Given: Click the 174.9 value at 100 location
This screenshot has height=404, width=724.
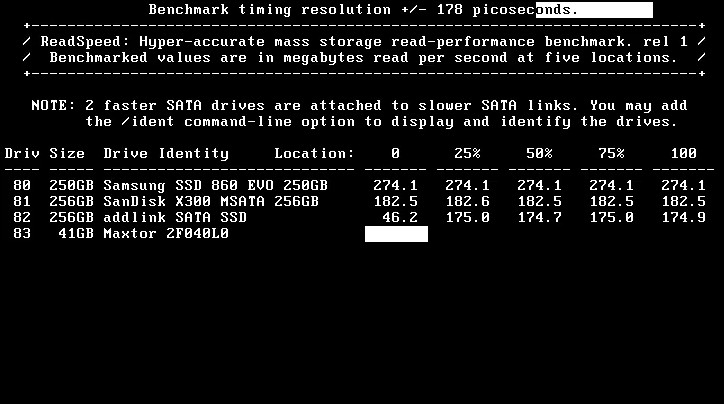Looking at the screenshot, I should click(683, 217).
